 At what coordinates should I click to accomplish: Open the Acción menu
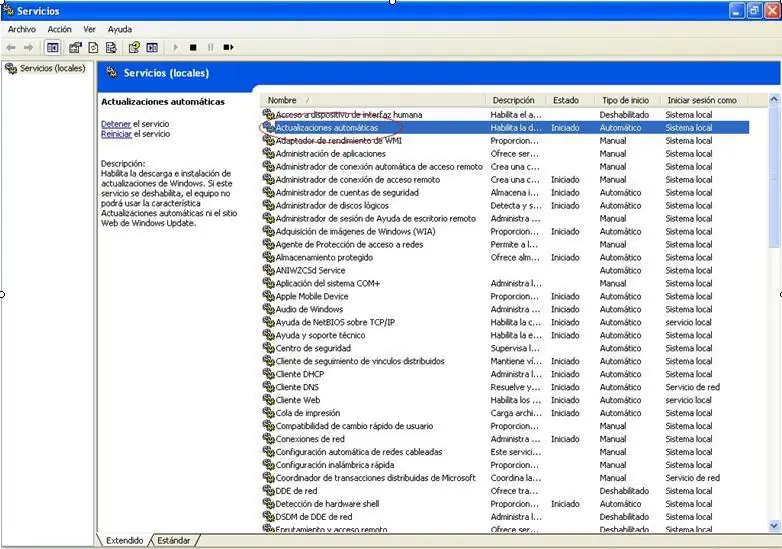pyautogui.click(x=59, y=29)
